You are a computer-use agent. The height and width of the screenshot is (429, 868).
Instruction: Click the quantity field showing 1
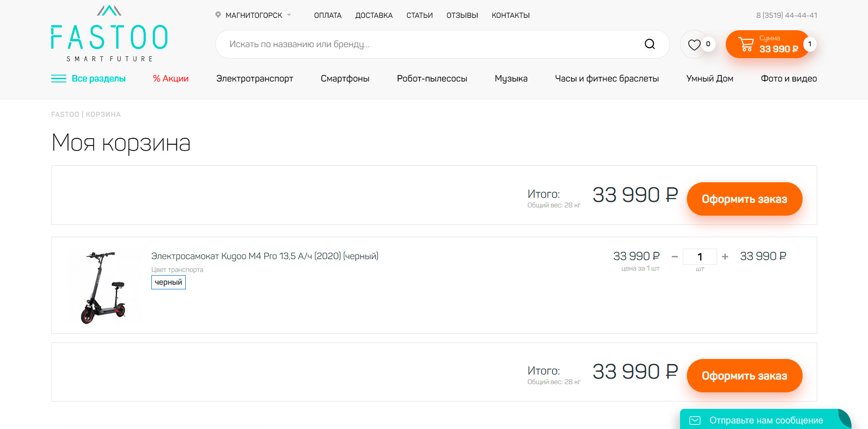pos(700,256)
